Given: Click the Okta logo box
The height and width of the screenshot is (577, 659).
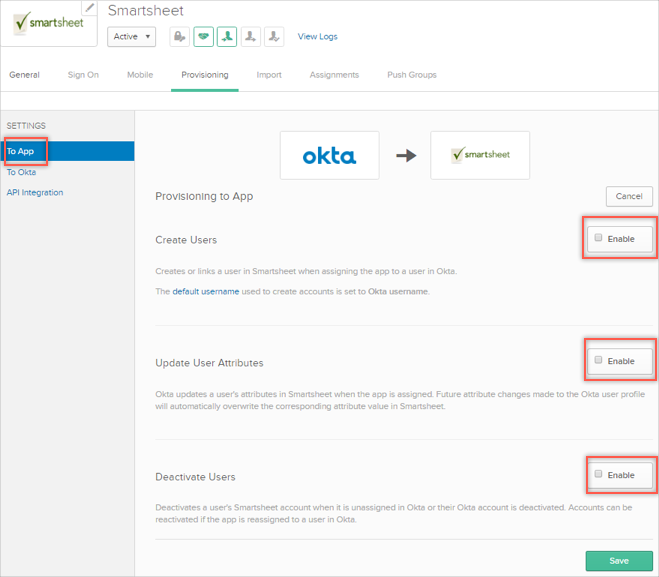Looking at the screenshot, I should (x=329, y=156).
